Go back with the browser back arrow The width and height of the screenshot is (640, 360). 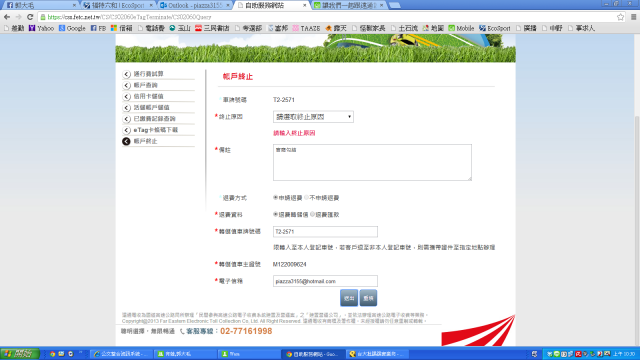tap(7, 17)
